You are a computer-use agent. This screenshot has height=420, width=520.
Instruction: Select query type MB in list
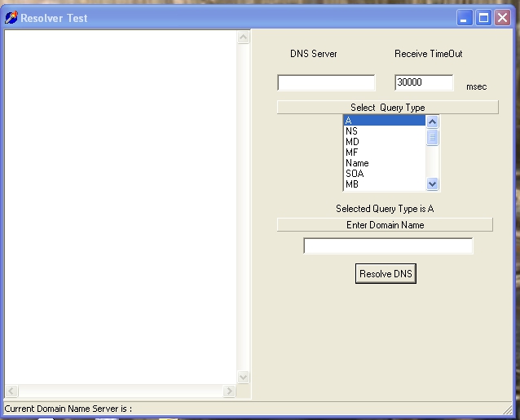click(x=385, y=184)
